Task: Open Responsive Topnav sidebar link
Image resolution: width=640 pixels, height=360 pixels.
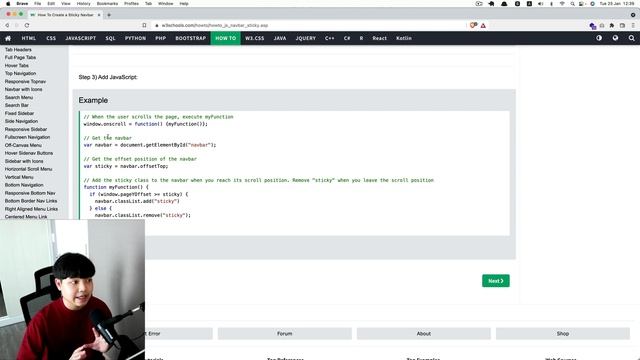Action: coord(25,82)
